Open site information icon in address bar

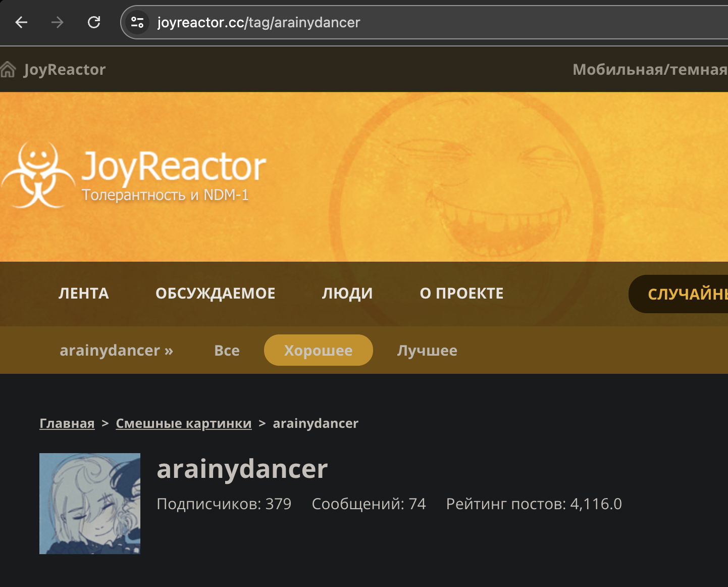click(137, 22)
